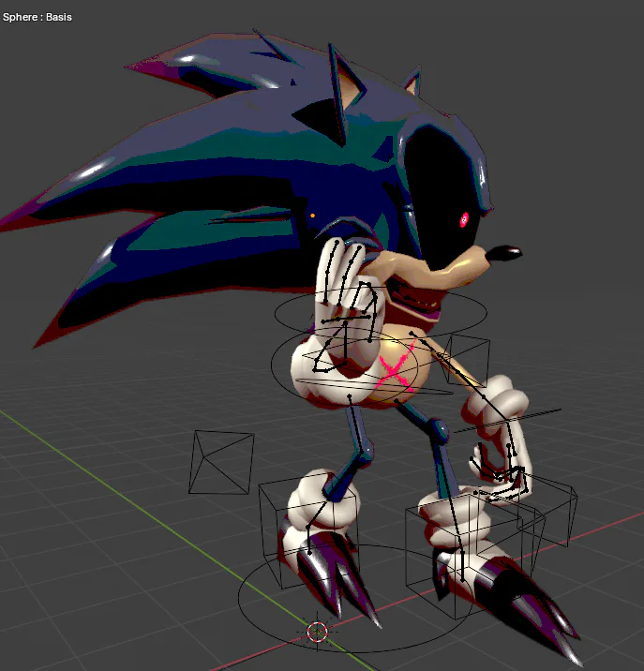The height and width of the screenshot is (671, 644).
Task: Select the cube control beside the lowered hand
Action: tap(547, 509)
